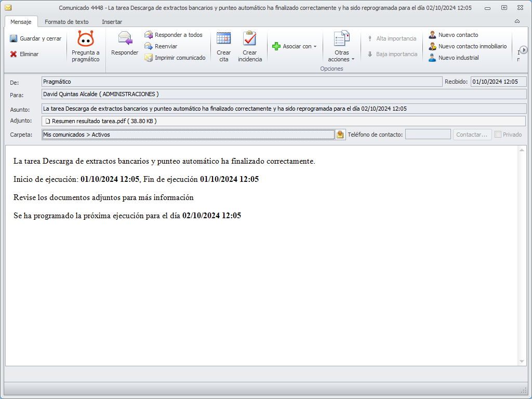The height and width of the screenshot is (399, 532).
Task: Show more ribbon items with right arrow
Action: (524, 50)
